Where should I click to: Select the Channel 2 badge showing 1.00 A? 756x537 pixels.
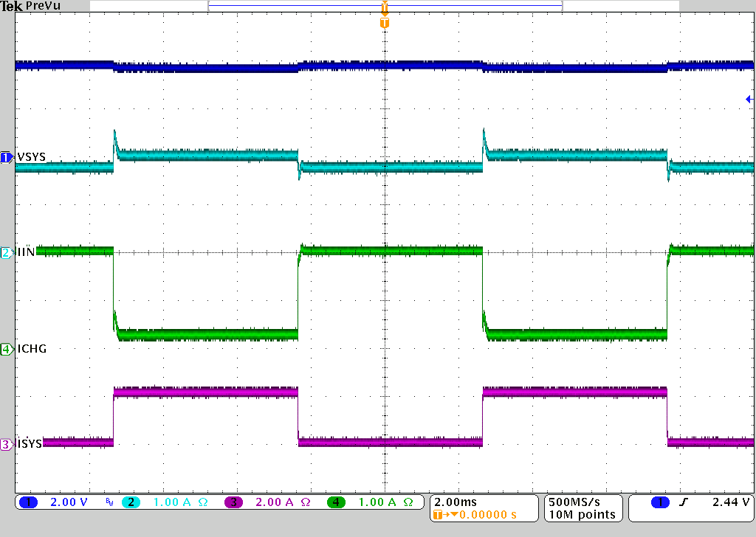[131, 502]
